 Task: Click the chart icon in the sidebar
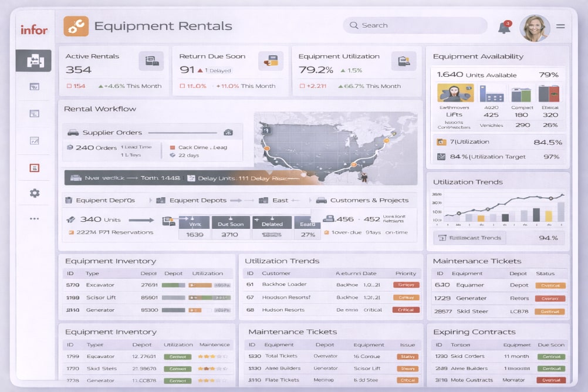pos(35,141)
